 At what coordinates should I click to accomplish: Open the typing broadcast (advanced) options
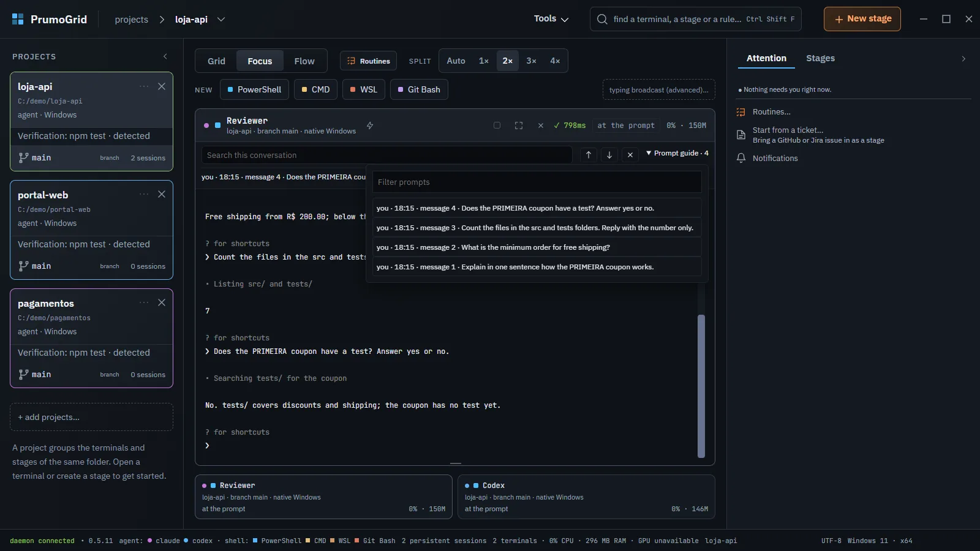click(x=659, y=90)
